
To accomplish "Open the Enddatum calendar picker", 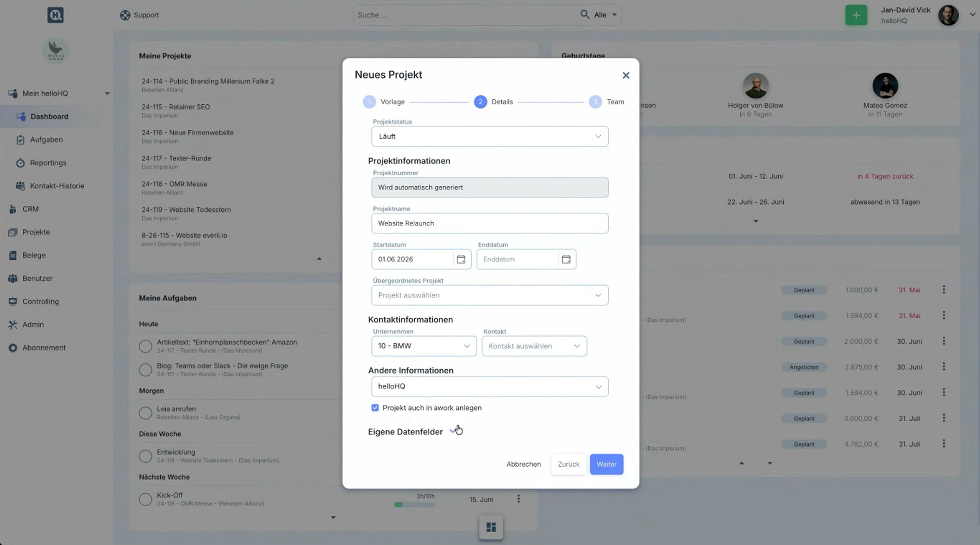I will tap(566, 259).
